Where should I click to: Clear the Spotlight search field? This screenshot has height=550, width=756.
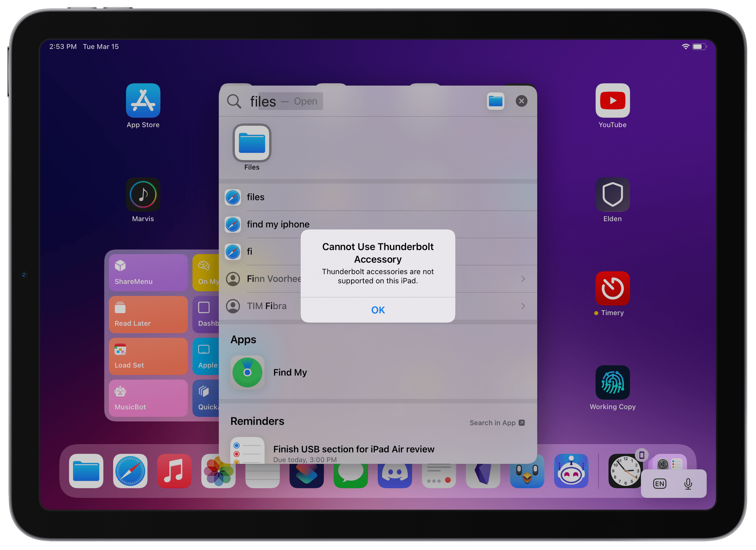(x=521, y=101)
